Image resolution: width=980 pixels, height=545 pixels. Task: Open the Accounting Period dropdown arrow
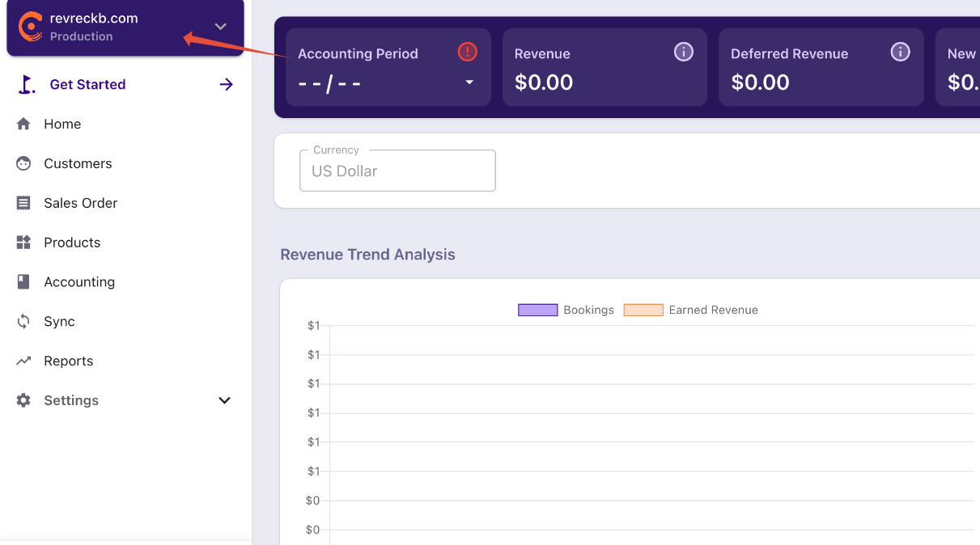[x=469, y=82]
